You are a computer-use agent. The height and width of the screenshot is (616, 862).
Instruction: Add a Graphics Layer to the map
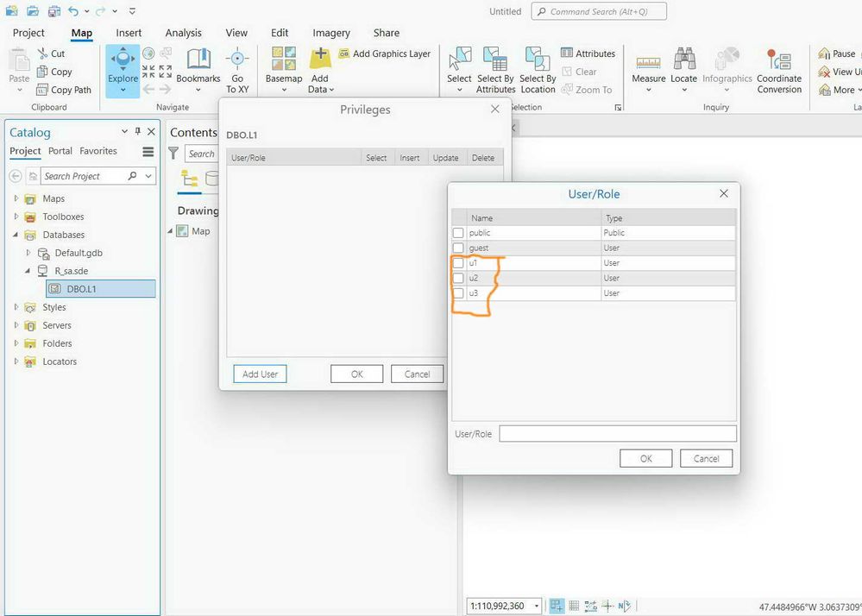click(385, 53)
